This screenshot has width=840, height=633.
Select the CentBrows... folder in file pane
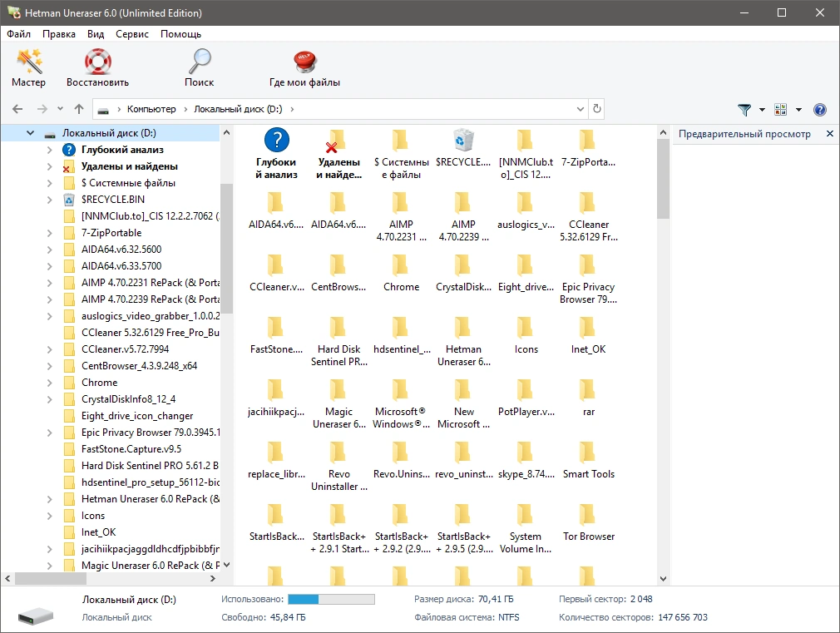point(338,274)
